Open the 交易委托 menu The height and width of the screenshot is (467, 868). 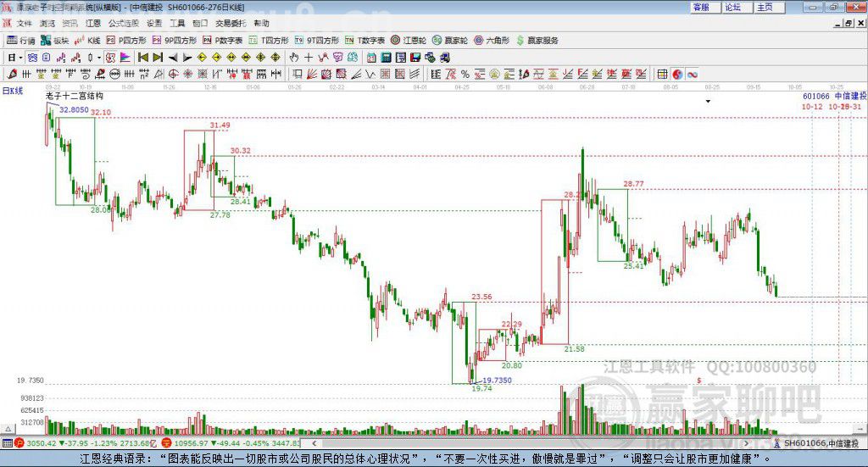tap(231, 23)
